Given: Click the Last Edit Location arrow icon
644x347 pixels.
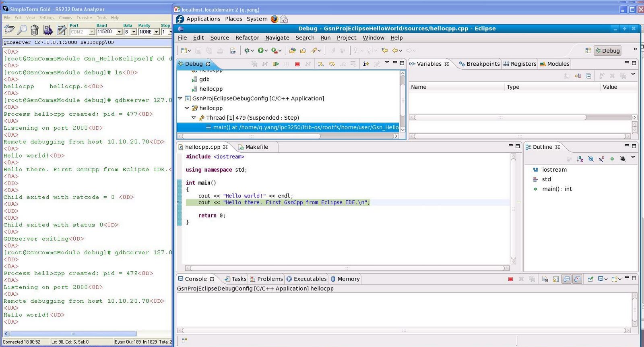Looking at the screenshot, I should pos(385,50).
